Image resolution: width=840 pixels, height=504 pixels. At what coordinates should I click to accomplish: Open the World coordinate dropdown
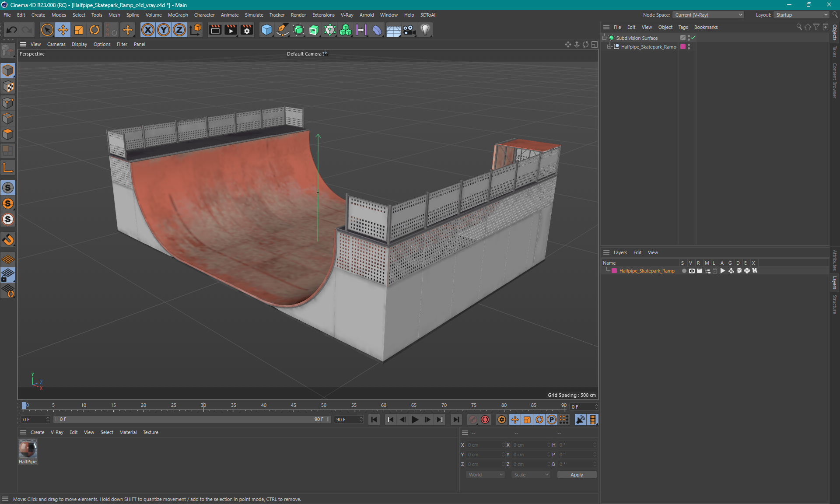485,475
